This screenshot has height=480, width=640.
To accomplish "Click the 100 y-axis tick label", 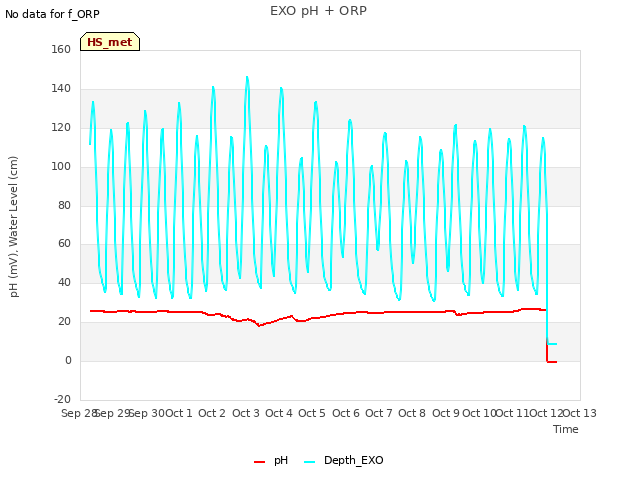I will pos(61,167).
